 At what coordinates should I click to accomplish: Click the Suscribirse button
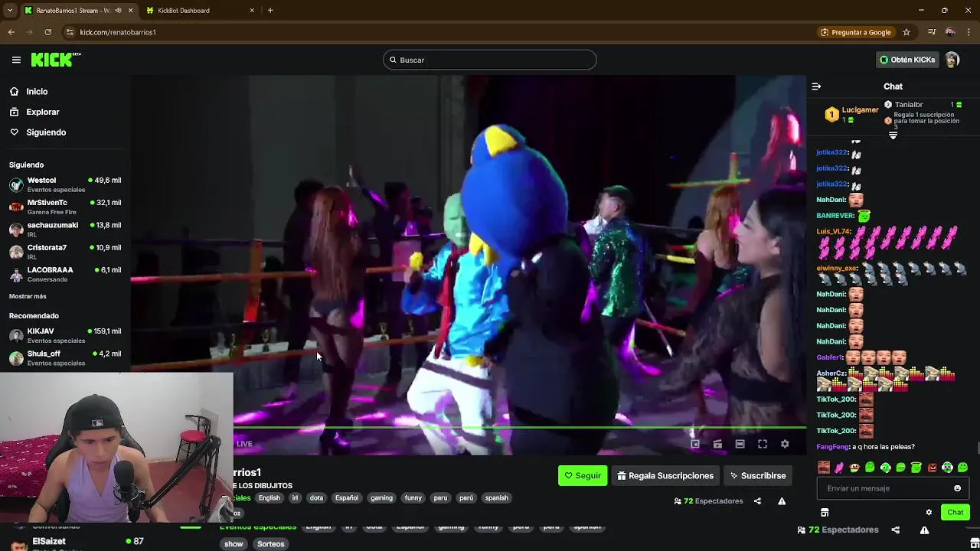click(757, 476)
